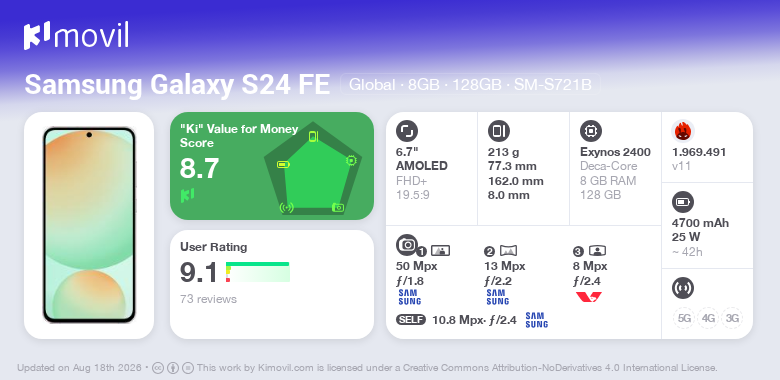
Task: Click the battery capacity icon
Action: coord(682,202)
